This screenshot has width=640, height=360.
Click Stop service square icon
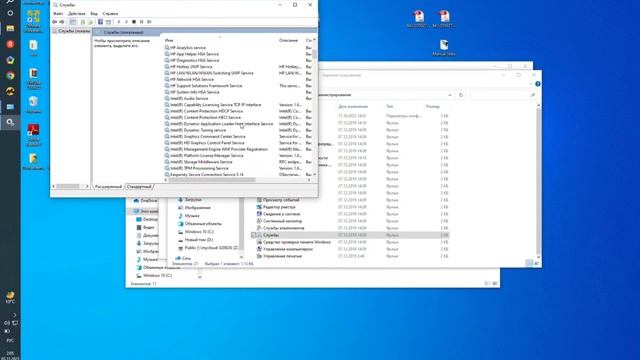(x=134, y=22)
